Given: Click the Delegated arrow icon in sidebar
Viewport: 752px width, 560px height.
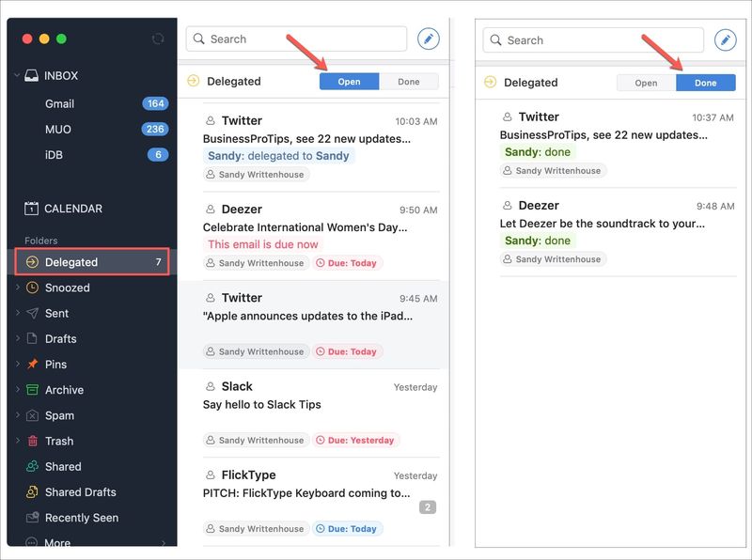Looking at the screenshot, I should pos(32,262).
